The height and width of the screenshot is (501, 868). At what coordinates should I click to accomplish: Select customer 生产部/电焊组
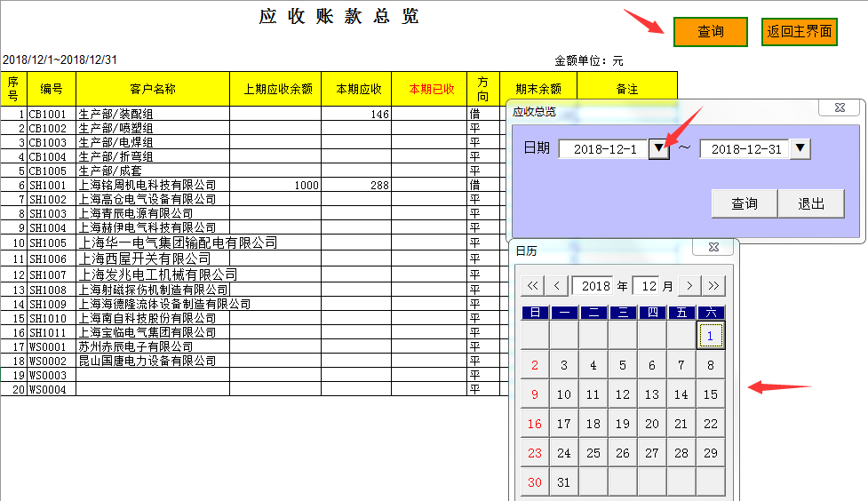[153, 142]
